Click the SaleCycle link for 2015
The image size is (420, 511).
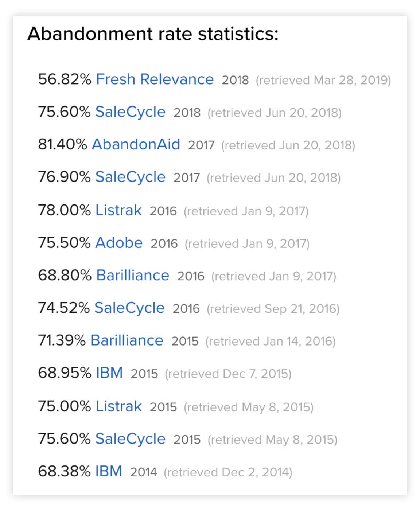click(x=130, y=439)
